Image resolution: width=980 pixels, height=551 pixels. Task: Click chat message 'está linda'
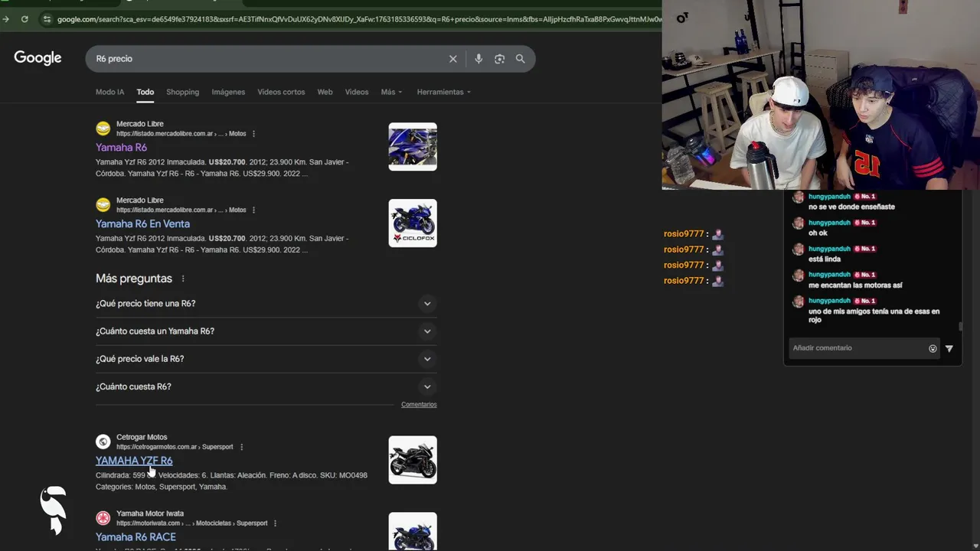[x=825, y=259]
